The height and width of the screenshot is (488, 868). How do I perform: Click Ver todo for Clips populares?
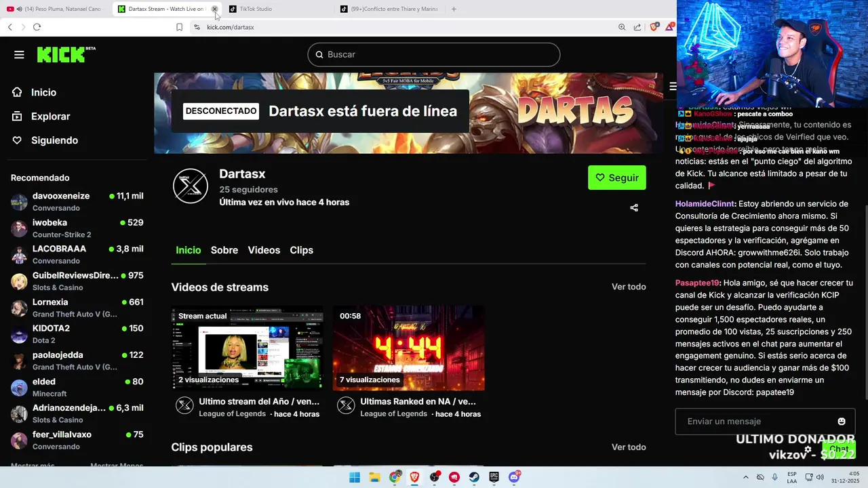tap(629, 447)
